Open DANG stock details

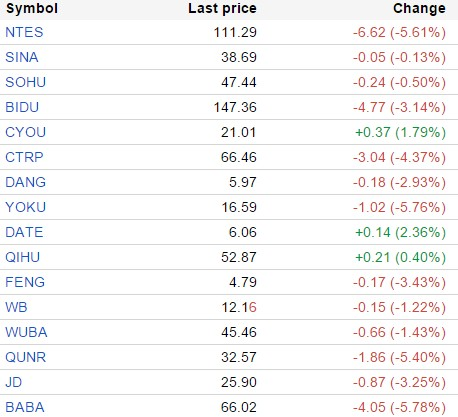25,182
